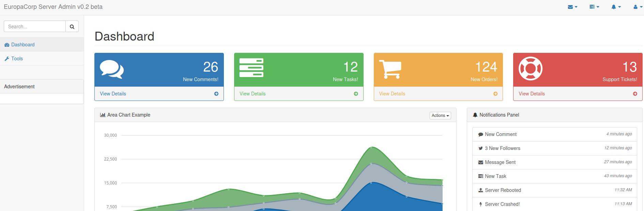View Details of New Tasks
The image size is (644, 211).
coord(252,94)
